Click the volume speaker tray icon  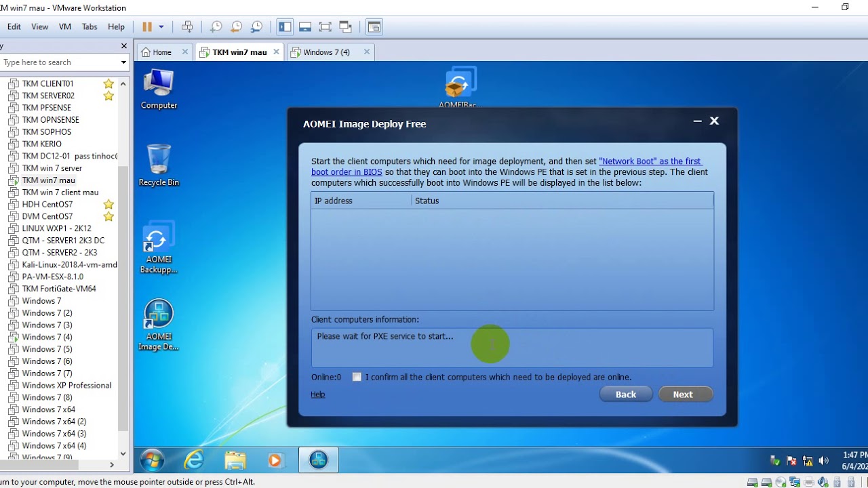click(x=824, y=461)
